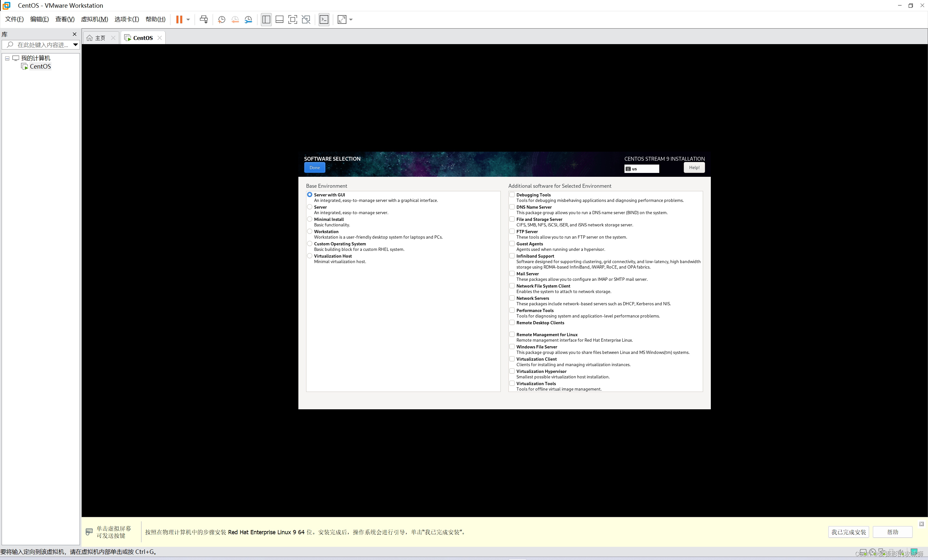Select the Minimal Install radio button
This screenshot has width=928, height=560.
tap(310, 219)
